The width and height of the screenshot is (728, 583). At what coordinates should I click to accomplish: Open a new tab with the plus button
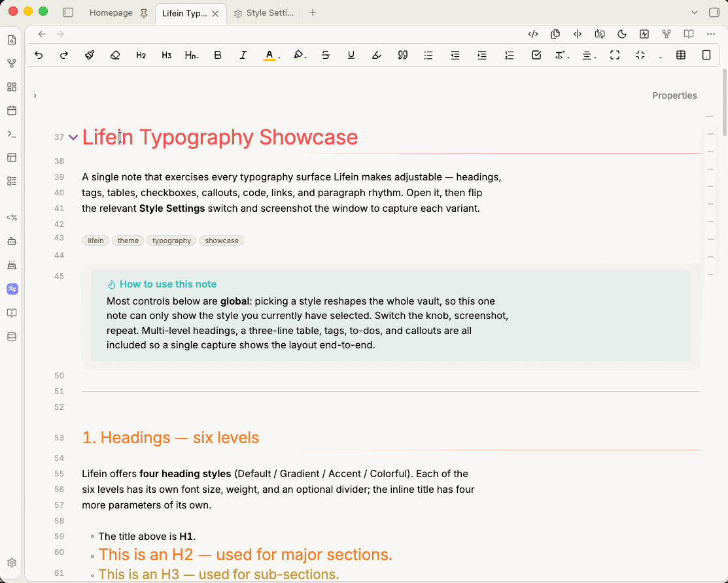tap(313, 12)
